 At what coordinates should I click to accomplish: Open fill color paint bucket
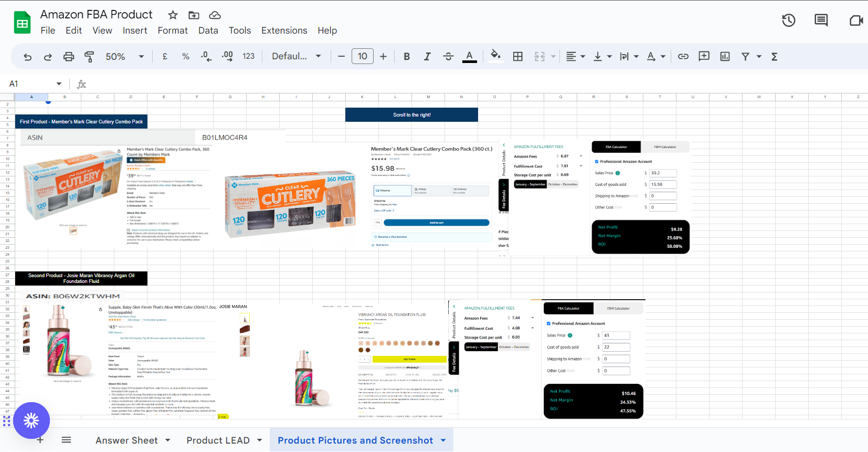coord(495,56)
